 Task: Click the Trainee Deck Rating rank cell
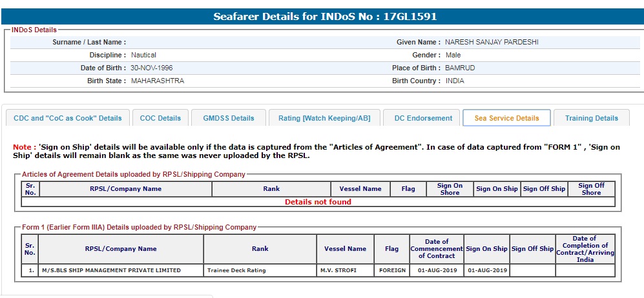click(260, 270)
